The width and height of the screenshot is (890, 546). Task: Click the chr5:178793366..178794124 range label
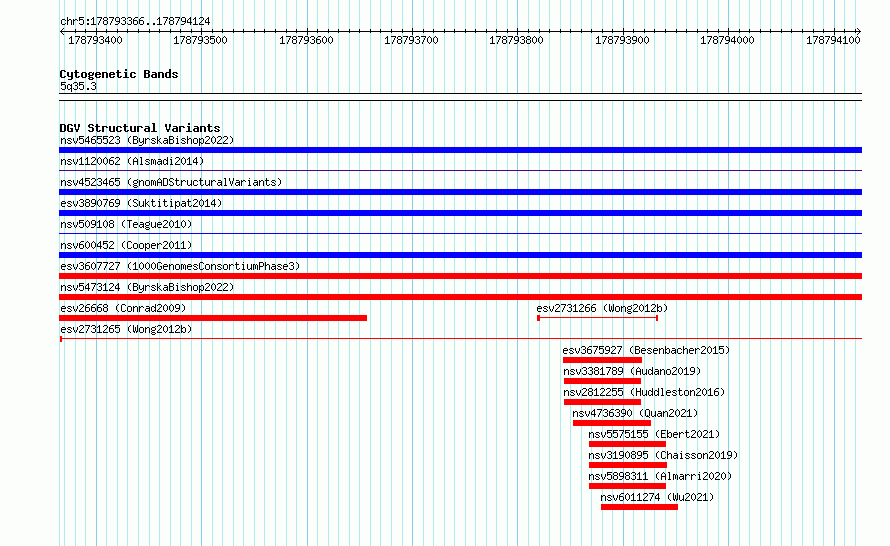pos(135,21)
